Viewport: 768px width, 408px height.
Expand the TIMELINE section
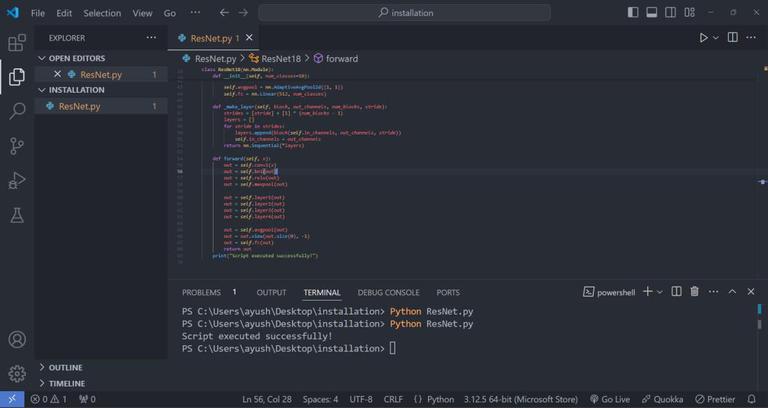pyautogui.click(x=67, y=383)
